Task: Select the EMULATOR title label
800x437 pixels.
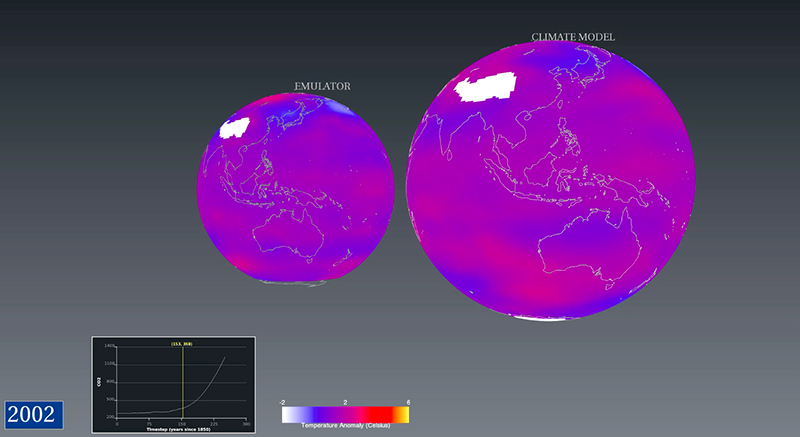Action: tap(322, 87)
